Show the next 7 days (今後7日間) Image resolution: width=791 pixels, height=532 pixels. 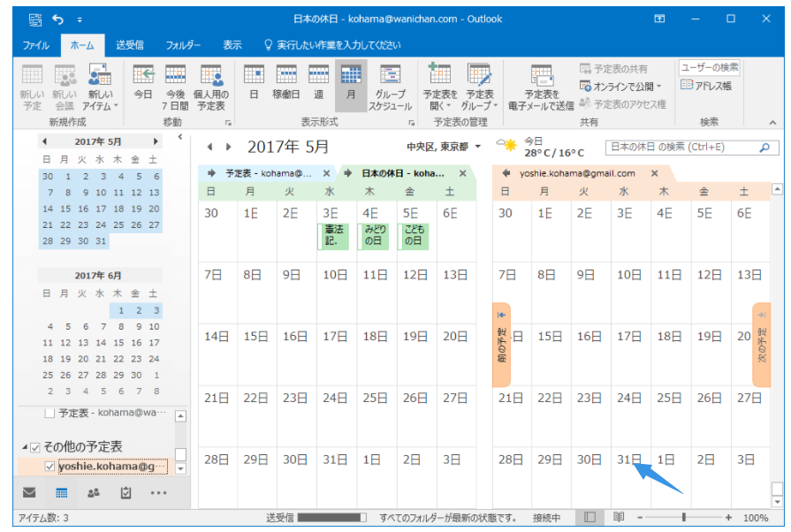(x=176, y=87)
